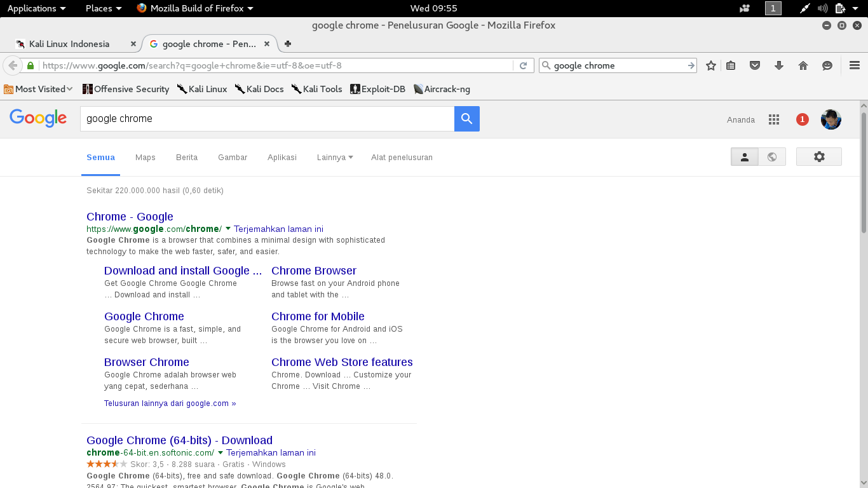Image resolution: width=868 pixels, height=488 pixels.
Task: Open Mozilla Build of Firefox app menu
Action: click(195, 8)
